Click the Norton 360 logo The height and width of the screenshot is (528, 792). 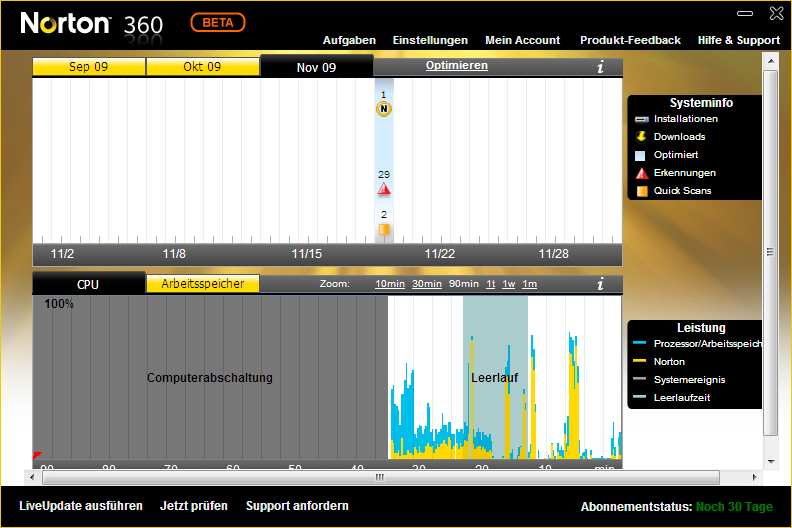[91, 23]
